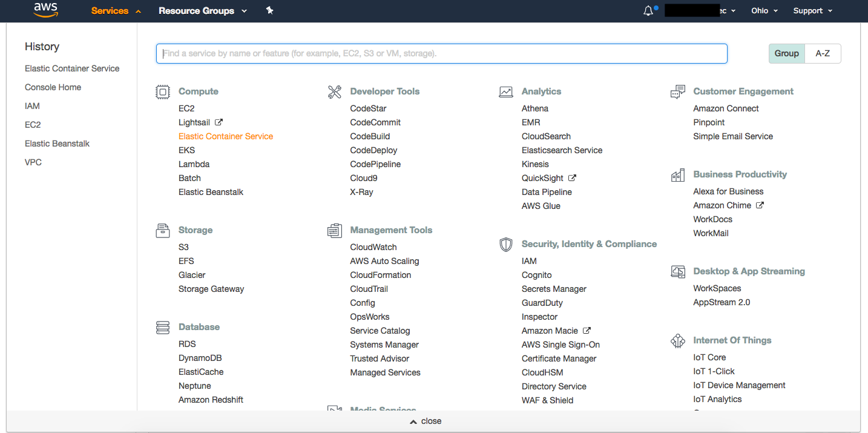Open CloudFormation service link
This screenshot has width=868, height=433.
(x=381, y=275)
